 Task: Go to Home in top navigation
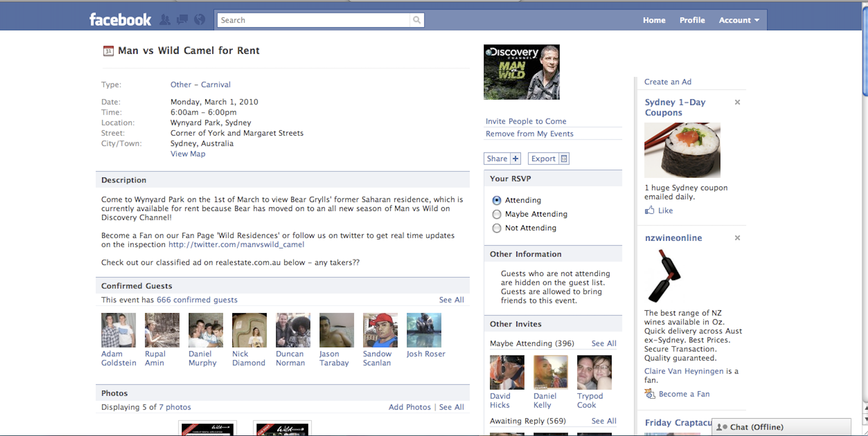tap(654, 20)
